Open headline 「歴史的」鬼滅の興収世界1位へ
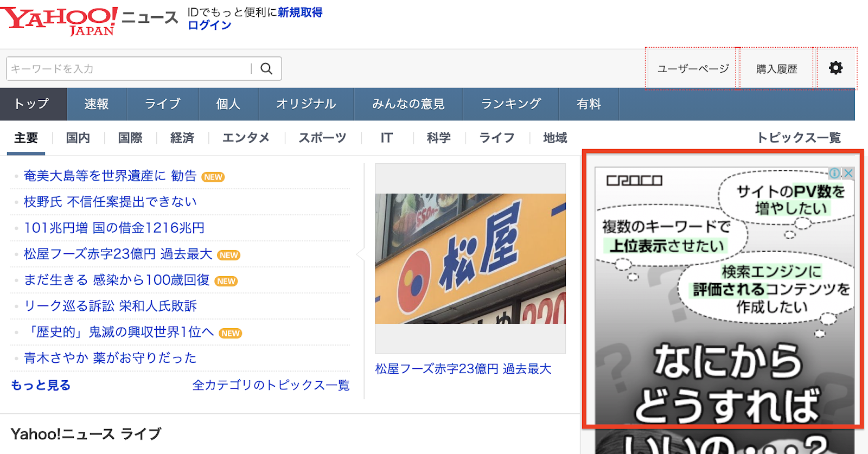868x454 pixels. (x=119, y=332)
